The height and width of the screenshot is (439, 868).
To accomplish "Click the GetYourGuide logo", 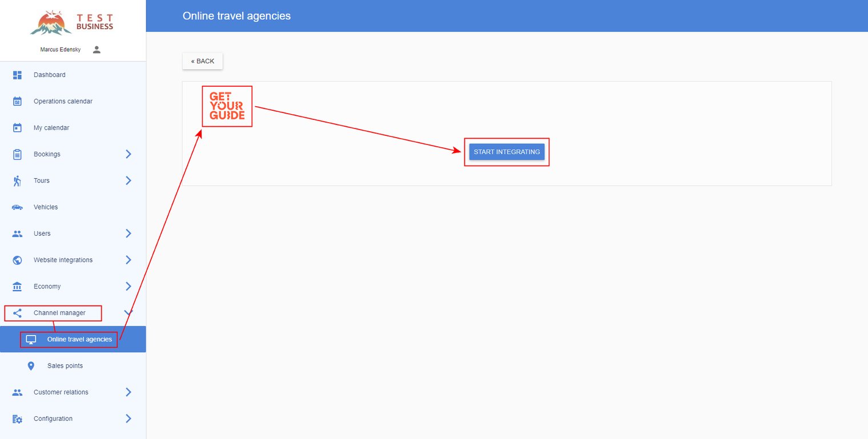I will click(227, 106).
